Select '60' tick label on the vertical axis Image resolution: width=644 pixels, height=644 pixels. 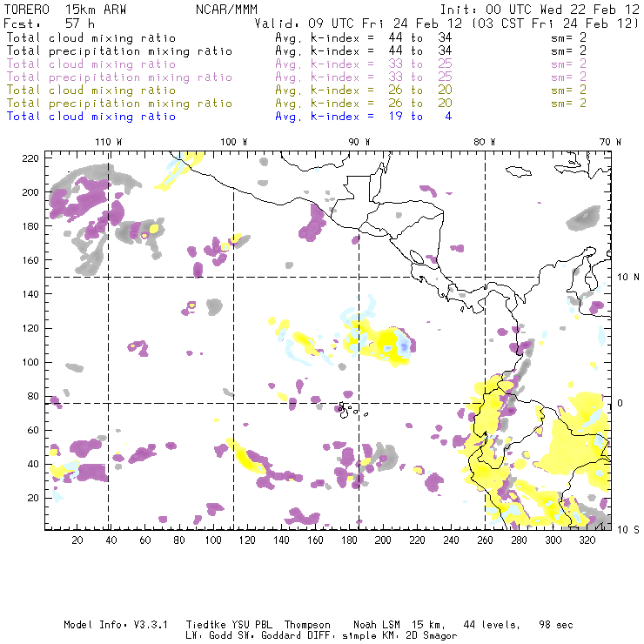(x=33, y=431)
